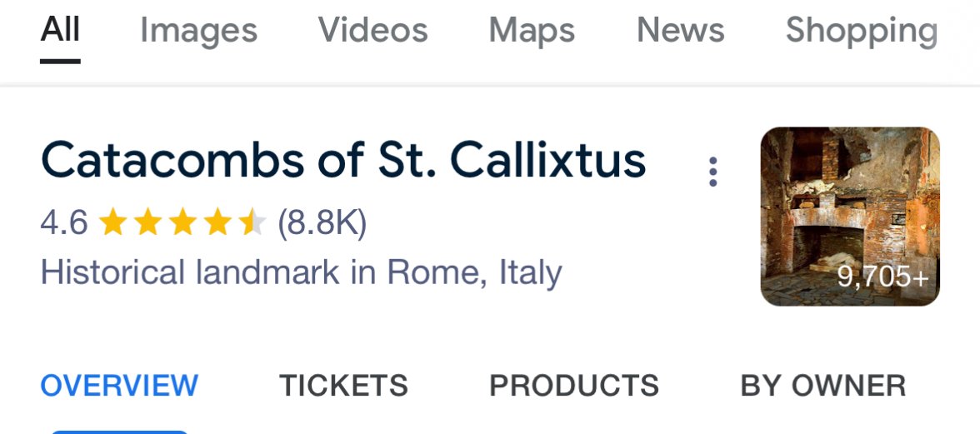Switch to the Images search tab

[x=198, y=32]
